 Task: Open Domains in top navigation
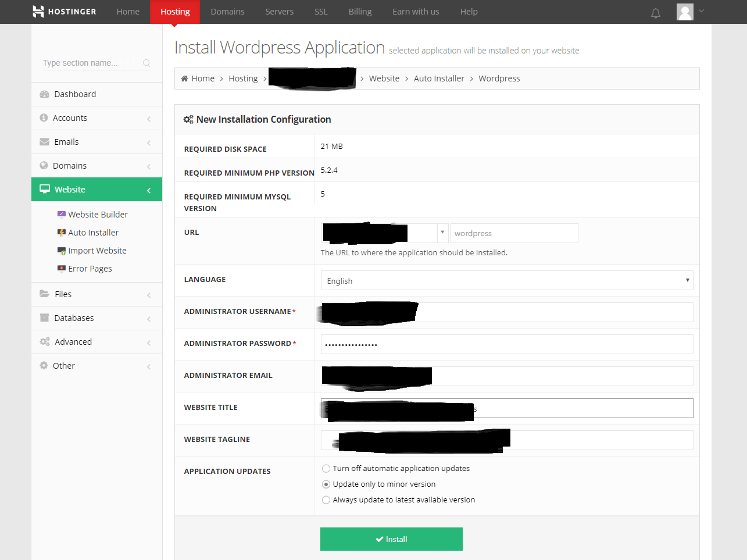227,12
